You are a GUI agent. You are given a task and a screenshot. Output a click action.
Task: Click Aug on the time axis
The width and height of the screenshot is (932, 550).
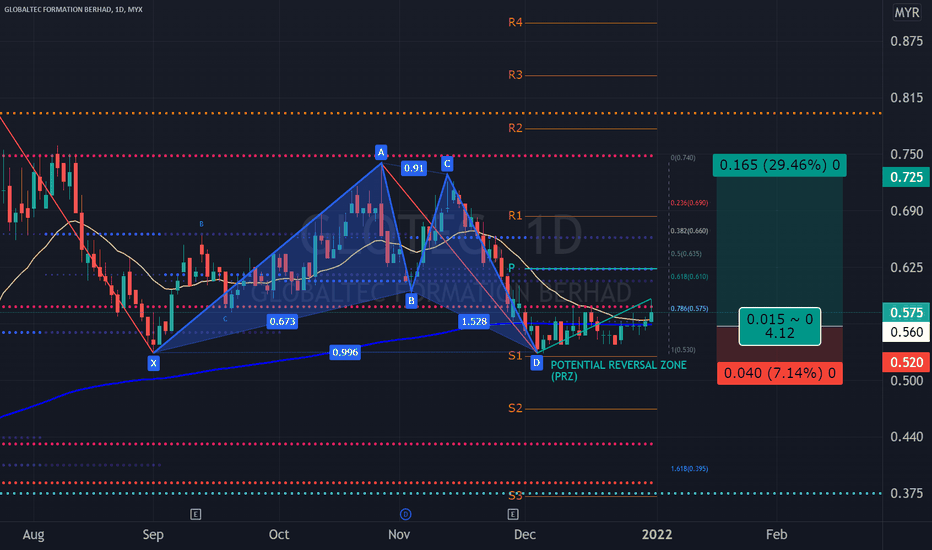[x=33, y=535]
